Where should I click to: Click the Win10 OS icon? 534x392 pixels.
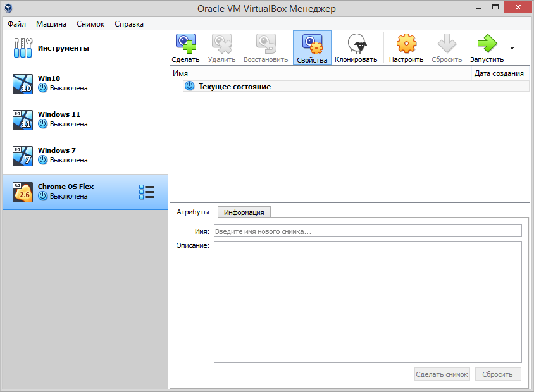click(x=23, y=84)
